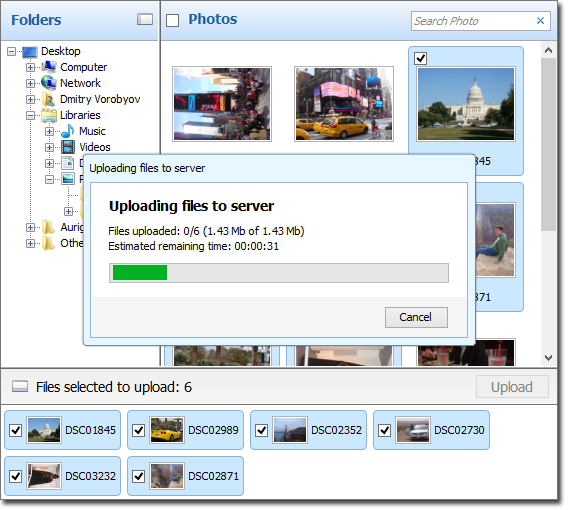The image size is (568, 510).
Task: Click the Upload button
Action: click(x=512, y=387)
